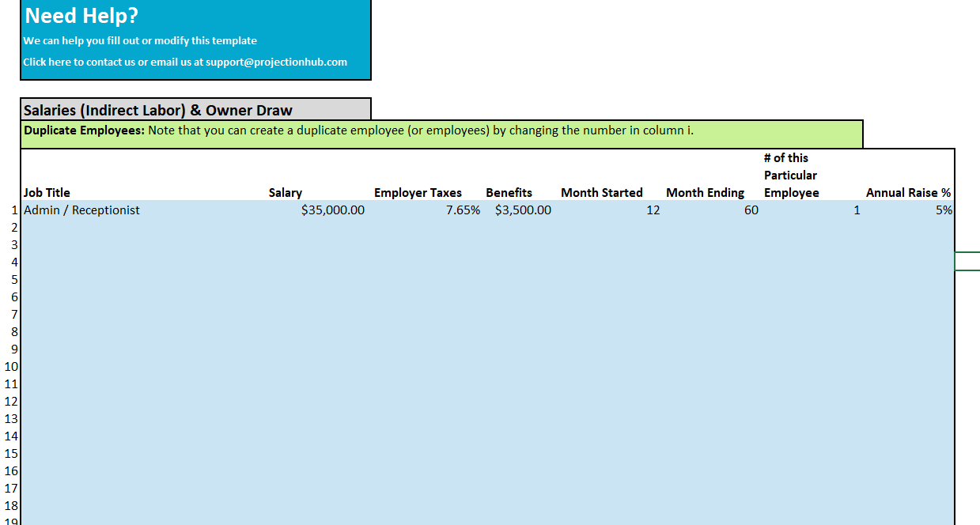This screenshot has height=525, width=980.
Task: Select the 'Month Ending' column header
Action: pyautogui.click(x=705, y=192)
